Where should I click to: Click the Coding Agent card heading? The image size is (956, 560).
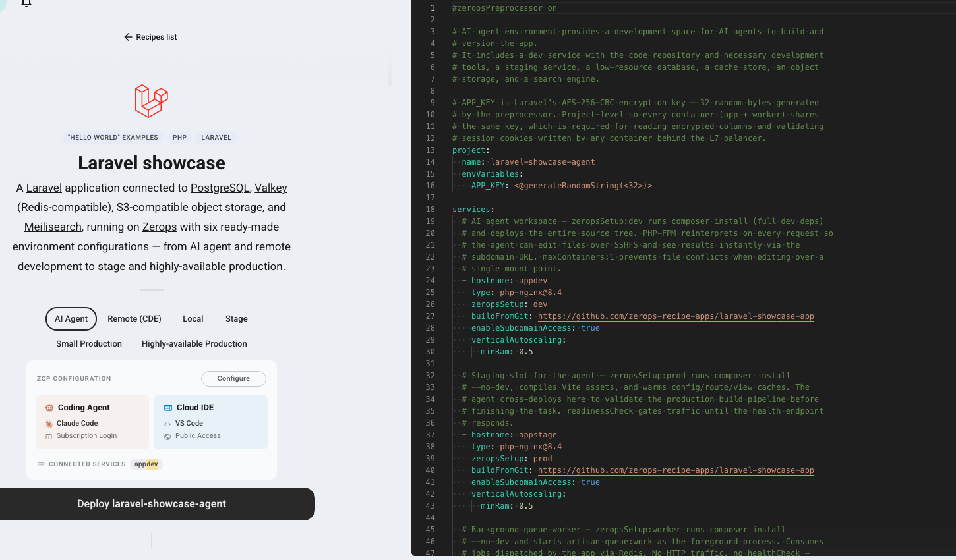point(84,408)
